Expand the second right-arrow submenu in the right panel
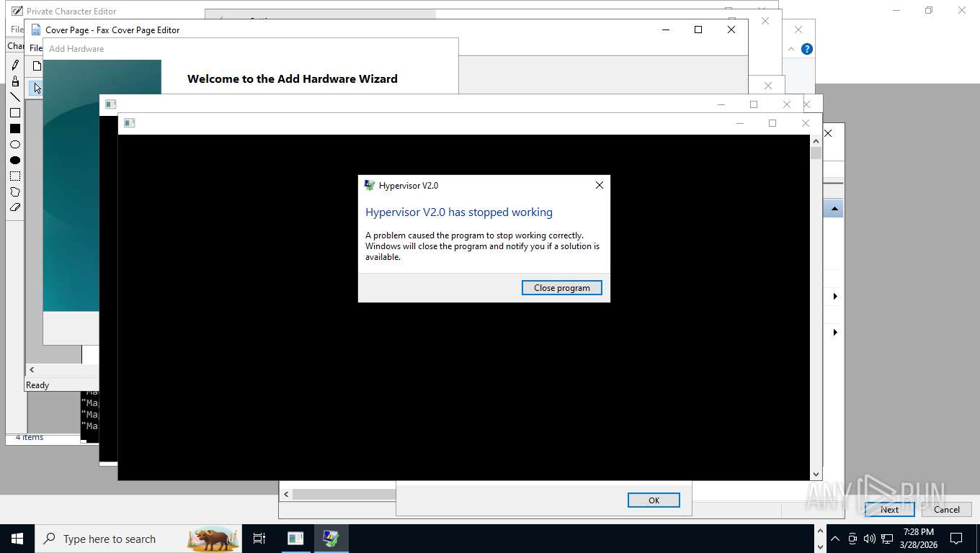This screenshot has height=553, width=980. 835,333
